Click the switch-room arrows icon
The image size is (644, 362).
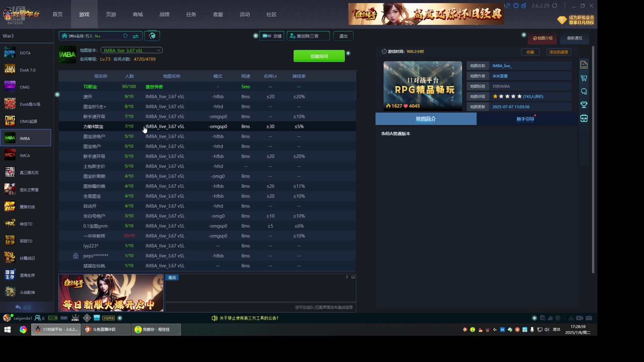136,36
